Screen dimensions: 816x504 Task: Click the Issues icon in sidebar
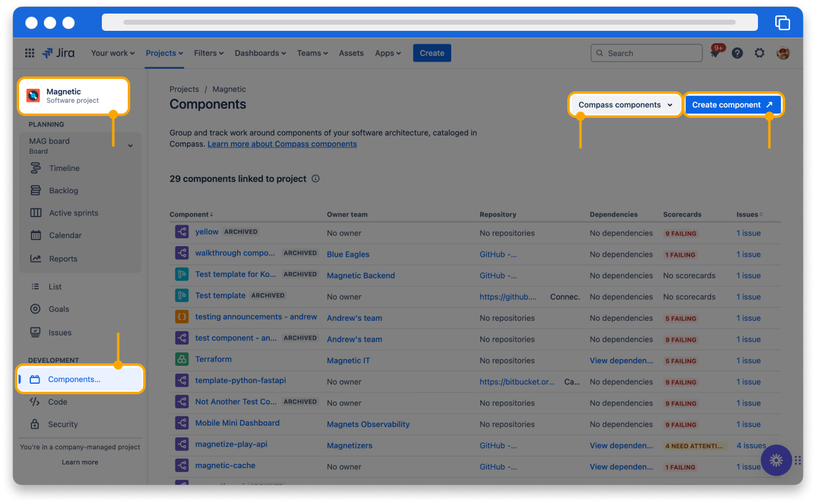click(x=36, y=332)
